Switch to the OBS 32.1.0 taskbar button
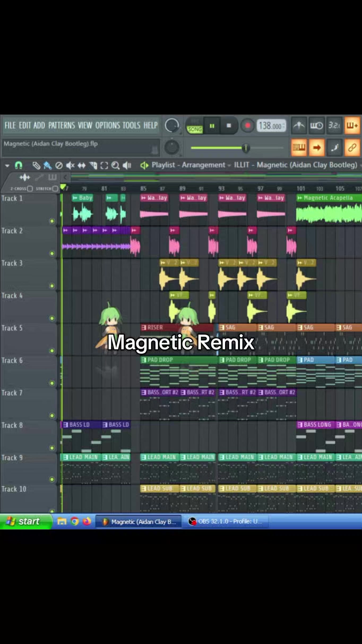This screenshot has height=644, width=362. pos(226,522)
